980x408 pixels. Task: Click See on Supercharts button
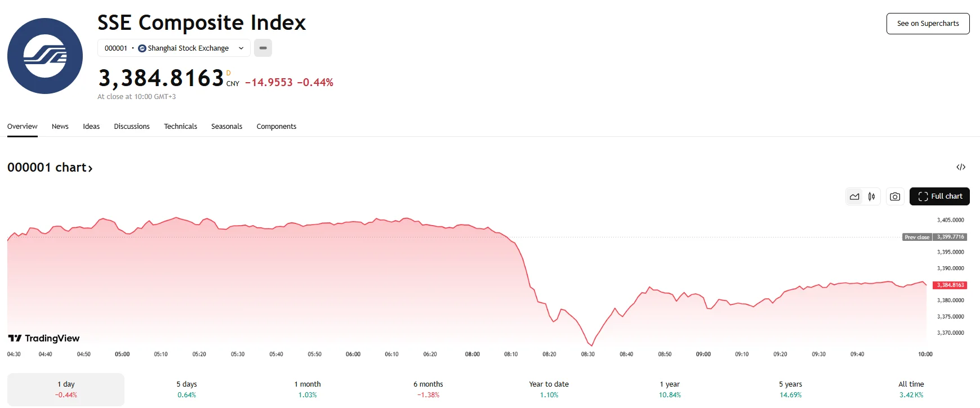928,24
